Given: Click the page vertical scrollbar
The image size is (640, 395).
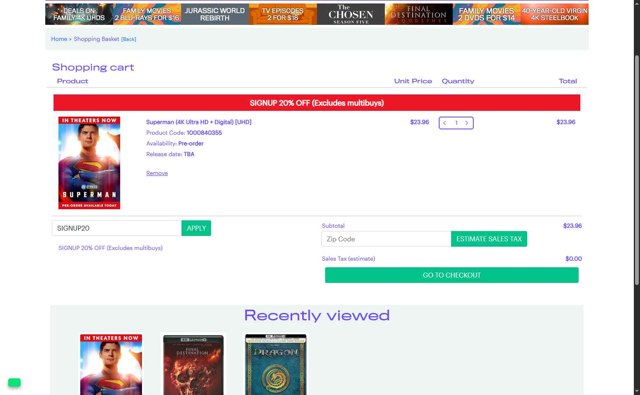Looking at the screenshot, I should tap(636, 170).
